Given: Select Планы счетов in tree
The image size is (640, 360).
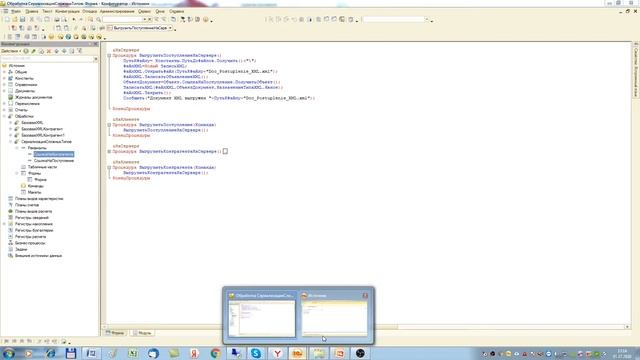Looking at the screenshot, I should 27,205.
